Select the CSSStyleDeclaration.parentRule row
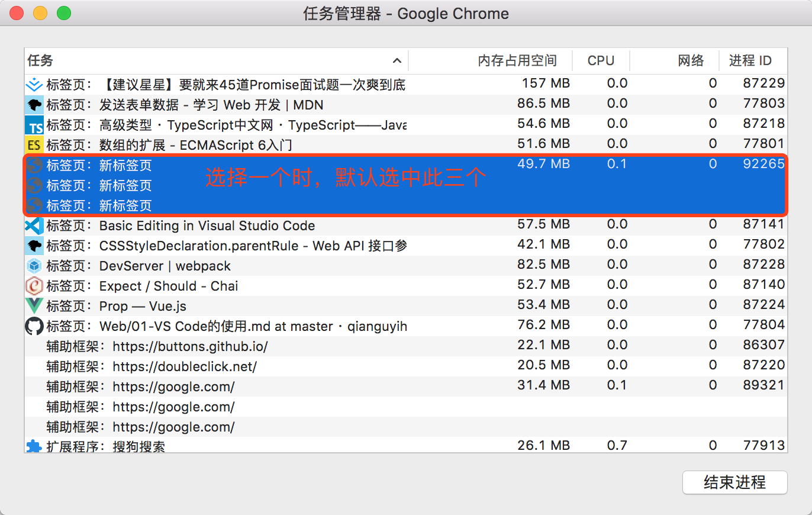Viewport: 812px width, 515px height. [x=406, y=246]
